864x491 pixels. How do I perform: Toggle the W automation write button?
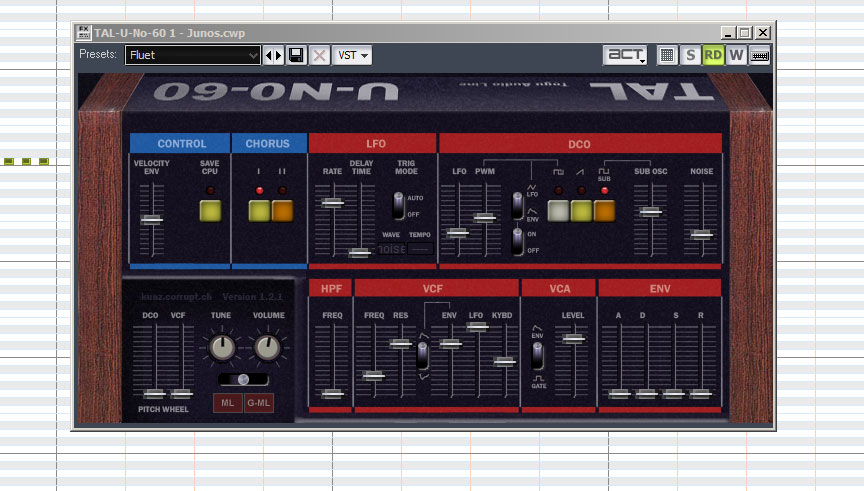(x=736, y=55)
